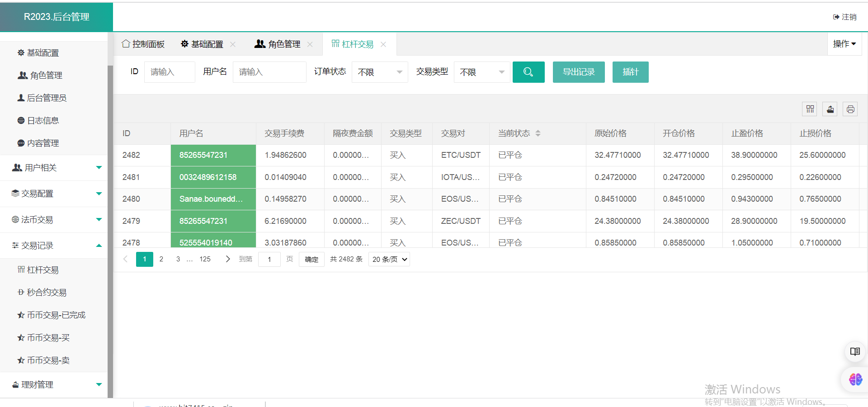Image resolution: width=868 pixels, height=407 pixels.
Task: Sort by the 当前状态 column arrows
Action: pos(538,133)
